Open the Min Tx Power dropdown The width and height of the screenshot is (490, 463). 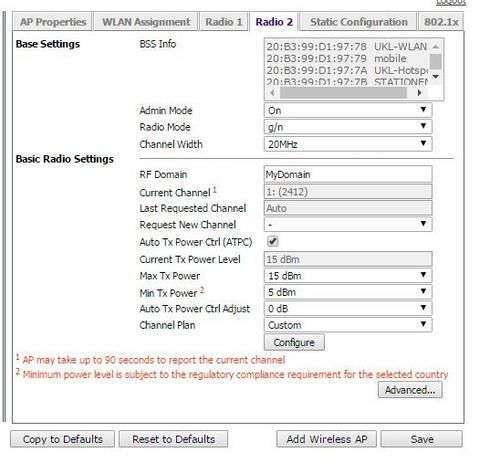click(348, 292)
